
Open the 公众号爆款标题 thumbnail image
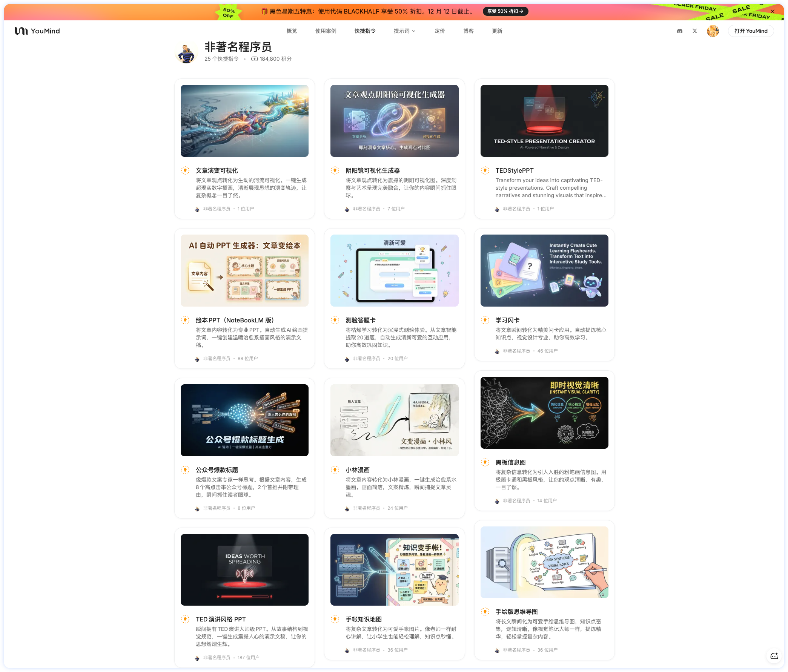(x=244, y=420)
